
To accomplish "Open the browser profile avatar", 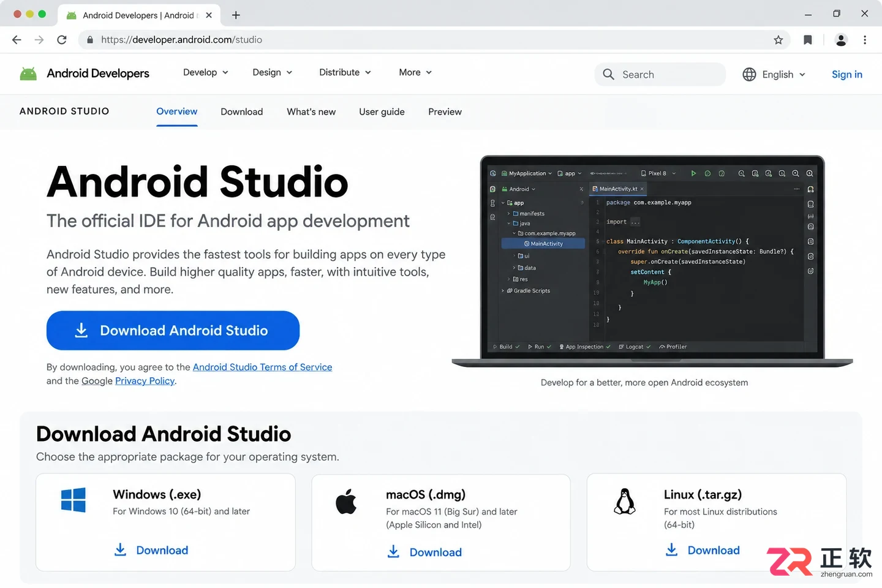I will 841,40.
